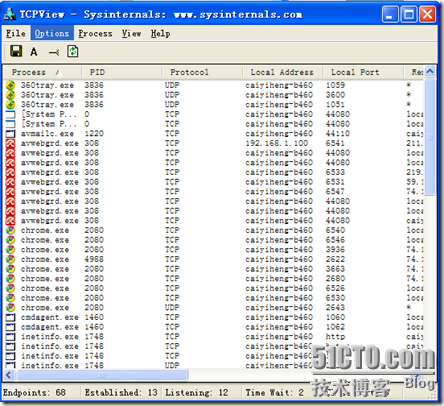This screenshot has height=406, width=444.
Task: Click local port 6526
Action: 335,288
